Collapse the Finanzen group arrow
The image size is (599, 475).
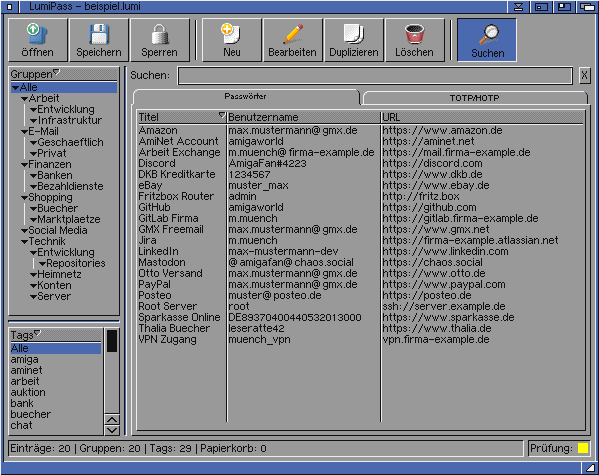pyautogui.click(x=25, y=165)
